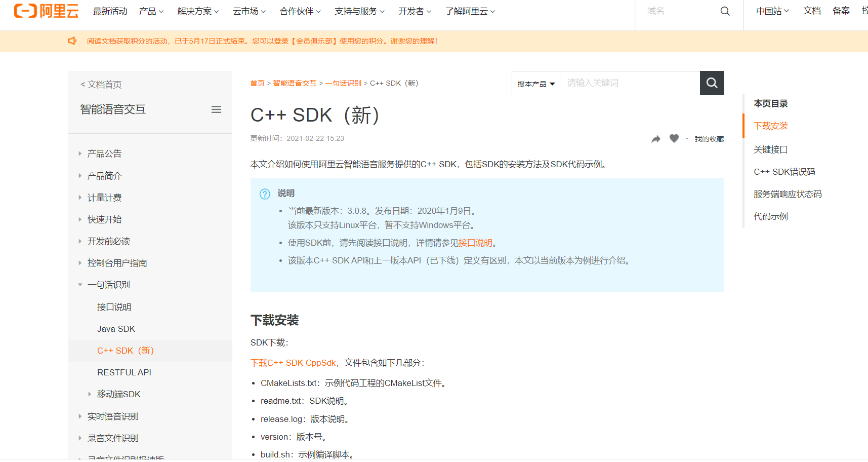Screen dimensions: 868x462
Task: Toggle the heart icon to favorite this page
Action: point(674,138)
